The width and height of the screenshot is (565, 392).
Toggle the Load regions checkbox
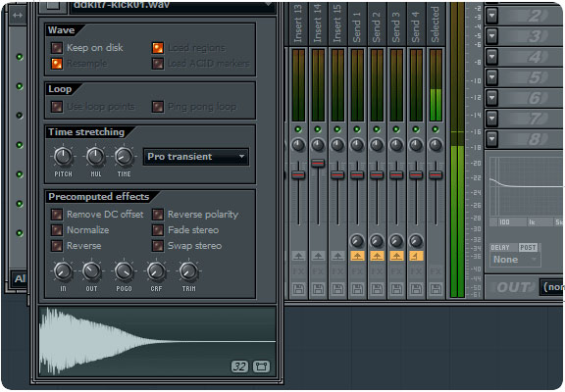click(x=158, y=47)
